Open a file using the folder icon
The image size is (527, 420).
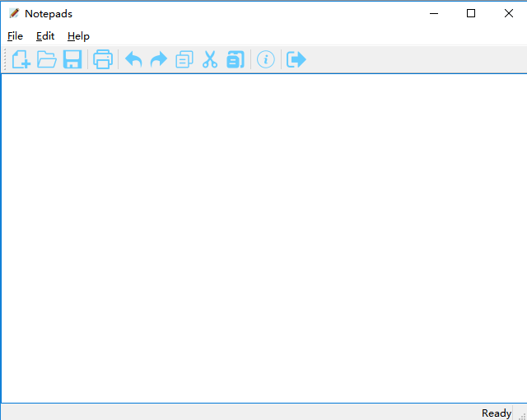coord(47,59)
